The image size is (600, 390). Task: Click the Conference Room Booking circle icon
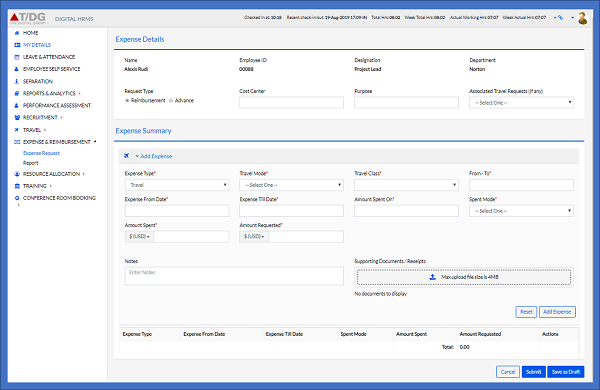tap(17, 198)
